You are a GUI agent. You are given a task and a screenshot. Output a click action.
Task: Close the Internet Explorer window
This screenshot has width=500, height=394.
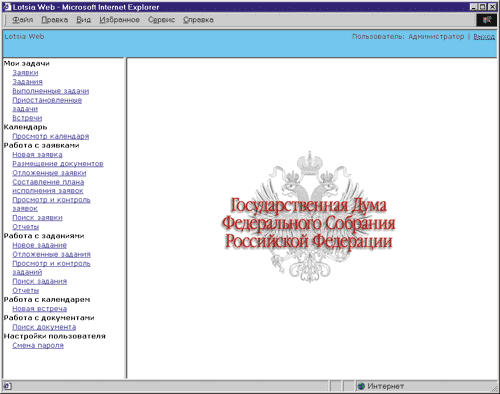(492, 7)
